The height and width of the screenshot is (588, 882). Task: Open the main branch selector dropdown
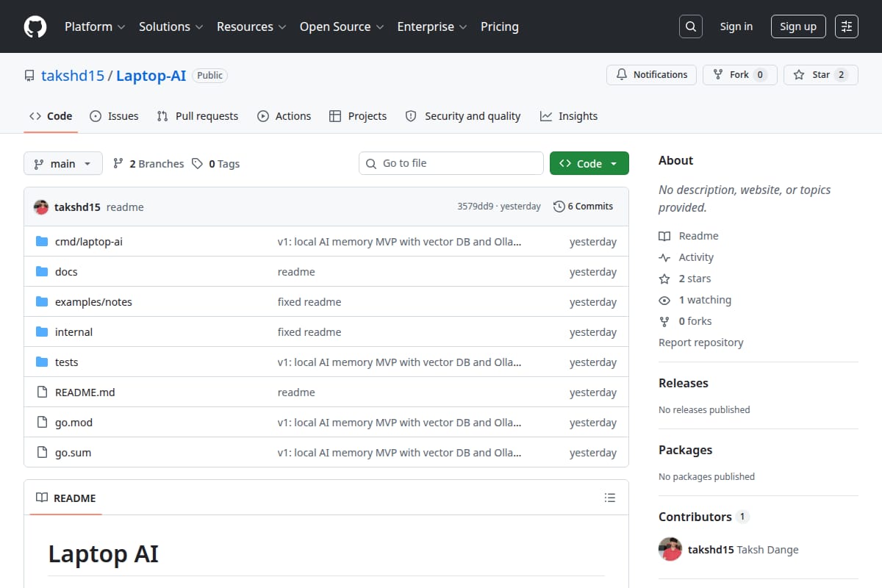62,163
